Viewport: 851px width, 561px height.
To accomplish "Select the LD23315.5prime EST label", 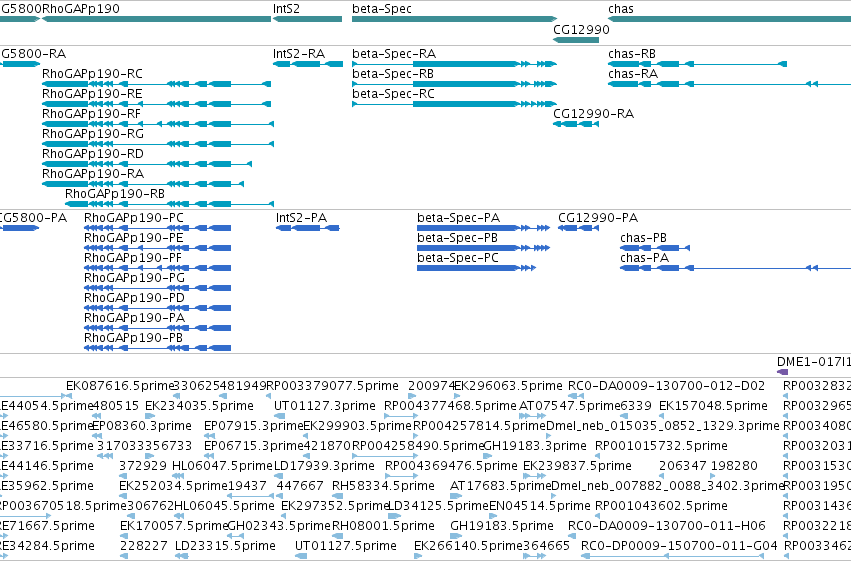I will (225, 547).
